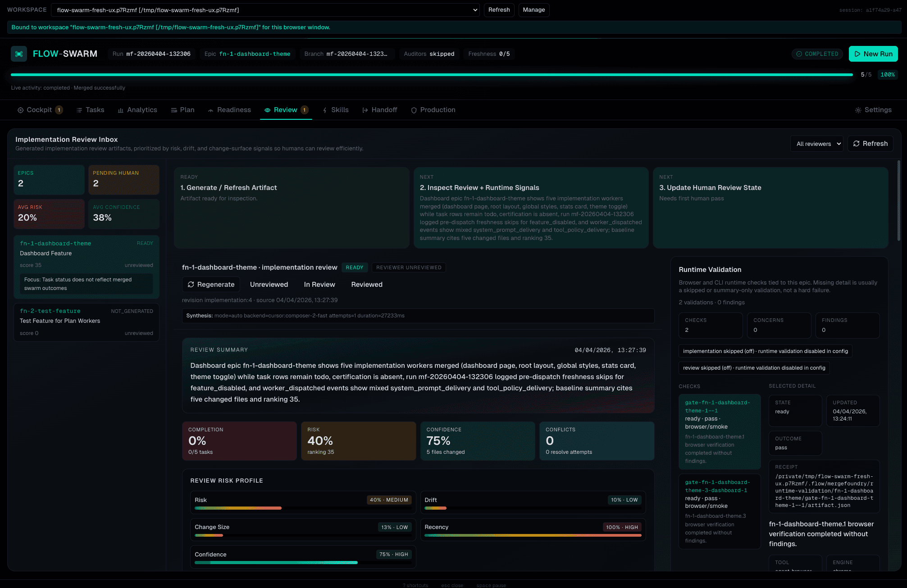The height and width of the screenshot is (588, 907).
Task: Open the Readiness tab
Action: pos(229,110)
